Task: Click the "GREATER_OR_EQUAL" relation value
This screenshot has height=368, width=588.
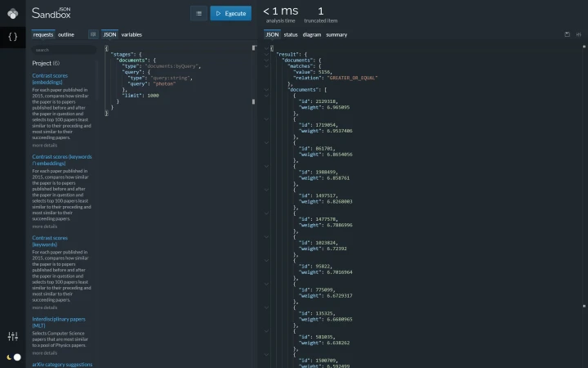Action: tap(353, 78)
